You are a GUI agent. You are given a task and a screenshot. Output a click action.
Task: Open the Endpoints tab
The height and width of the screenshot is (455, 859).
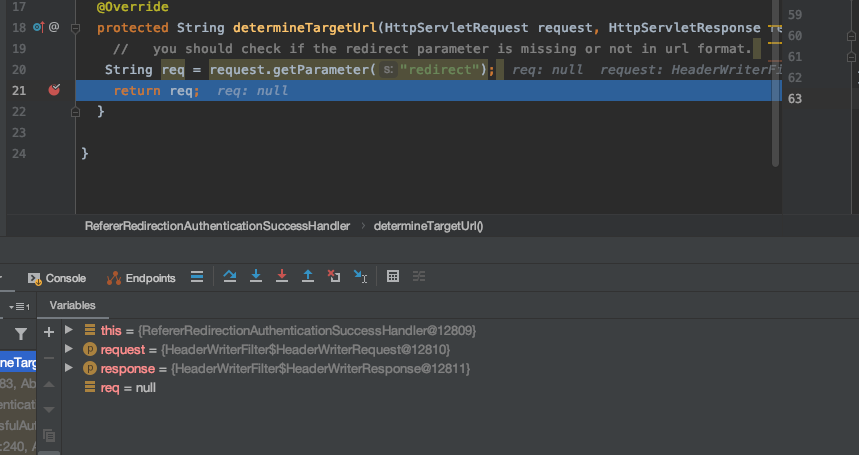[141, 278]
